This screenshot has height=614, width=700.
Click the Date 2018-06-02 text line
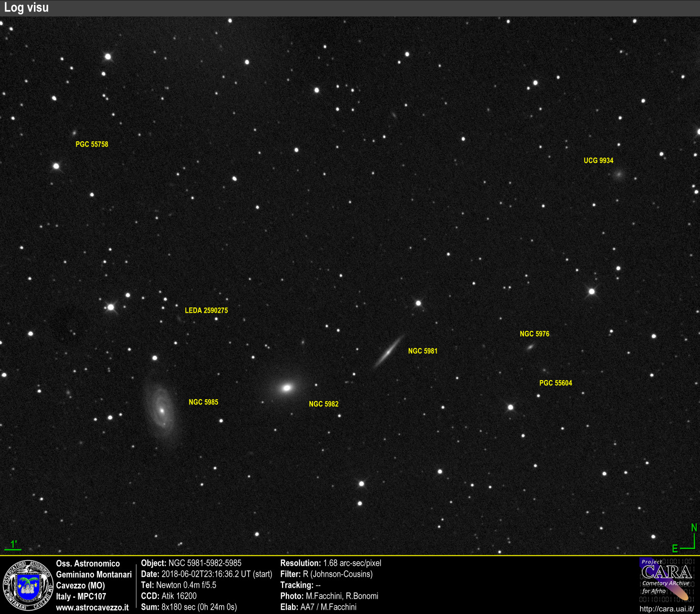[206, 574]
